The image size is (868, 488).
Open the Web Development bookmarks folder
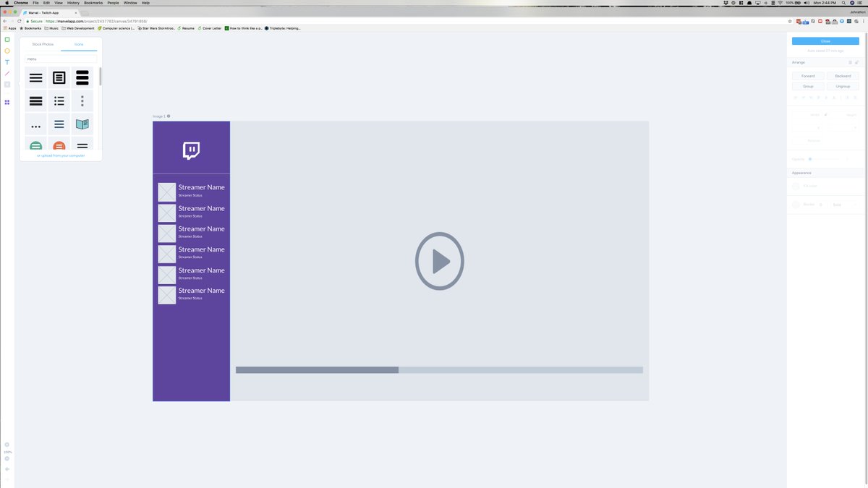(78, 28)
